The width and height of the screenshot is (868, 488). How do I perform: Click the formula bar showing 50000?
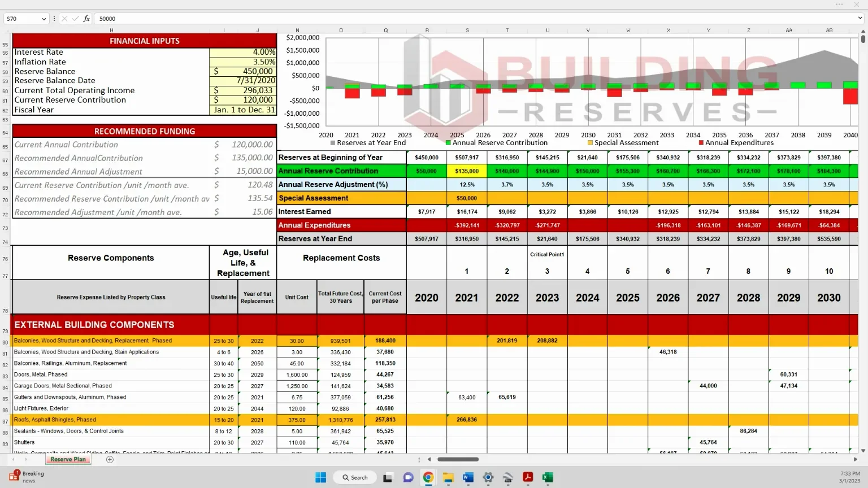pyautogui.click(x=475, y=19)
